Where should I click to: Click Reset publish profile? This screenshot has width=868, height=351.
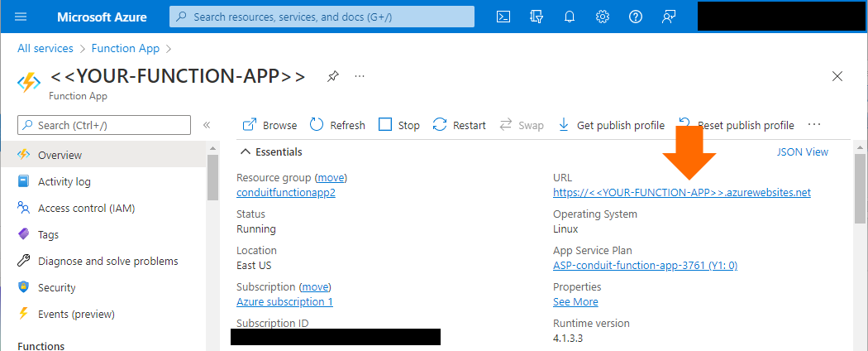click(x=737, y=125)
